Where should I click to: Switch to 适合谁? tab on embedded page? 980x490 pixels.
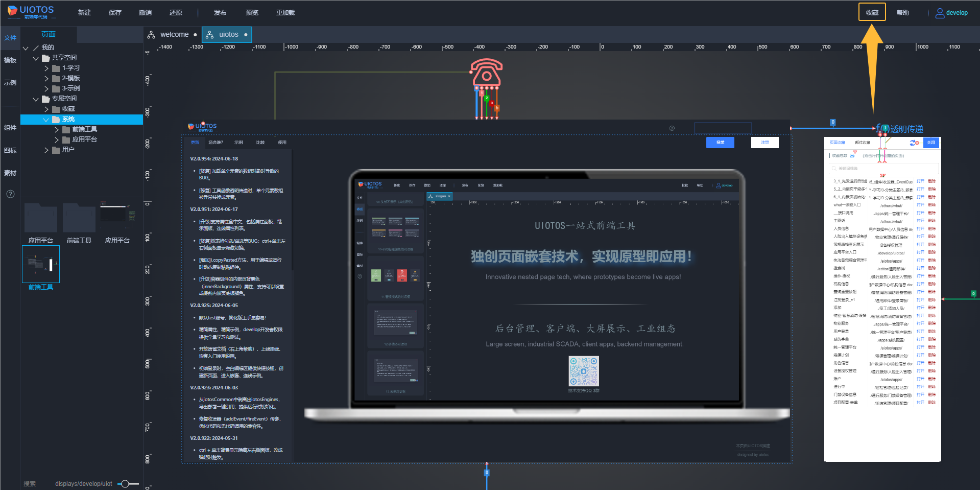[x=216, y=143]
